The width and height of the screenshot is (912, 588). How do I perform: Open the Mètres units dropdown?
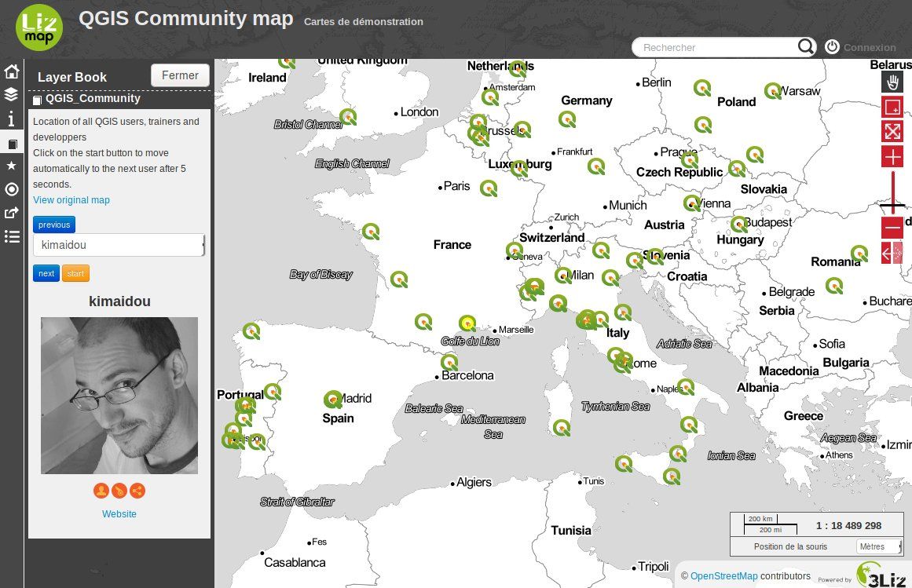point(878,546)
